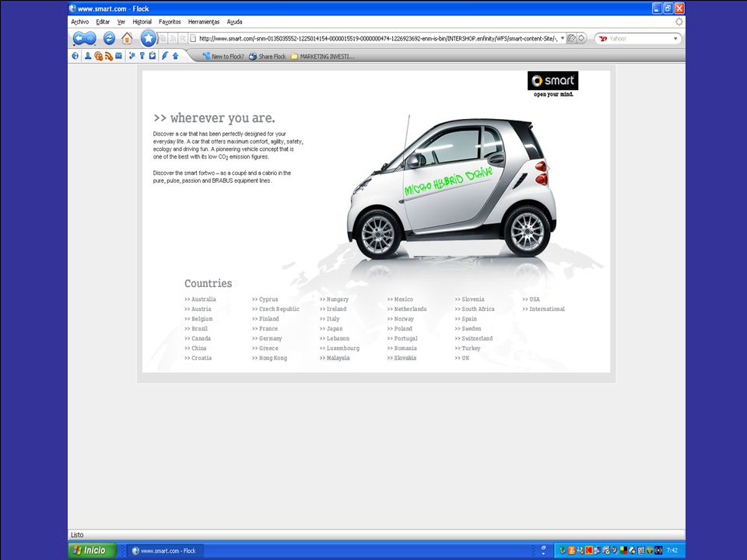The height and width of the screenshot is (560, 747).
Task: Select the www.smart.com - Flock taskbar button
Action: [164, 551]
